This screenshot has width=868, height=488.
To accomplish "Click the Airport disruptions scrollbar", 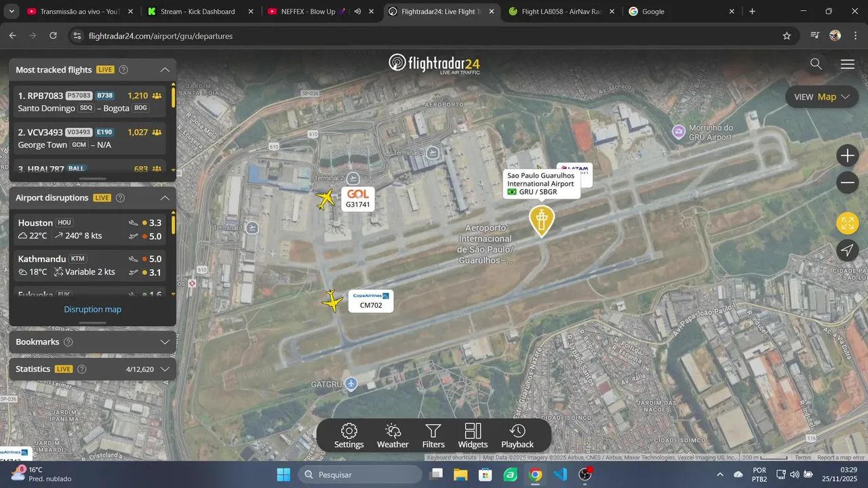I will click(x=173, y=224).
